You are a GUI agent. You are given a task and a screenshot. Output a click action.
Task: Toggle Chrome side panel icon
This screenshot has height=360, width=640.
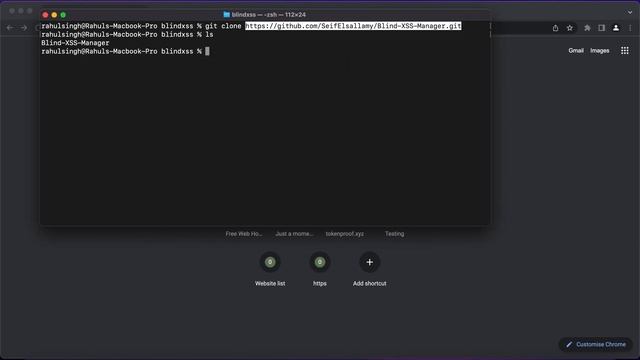[602, 28]
